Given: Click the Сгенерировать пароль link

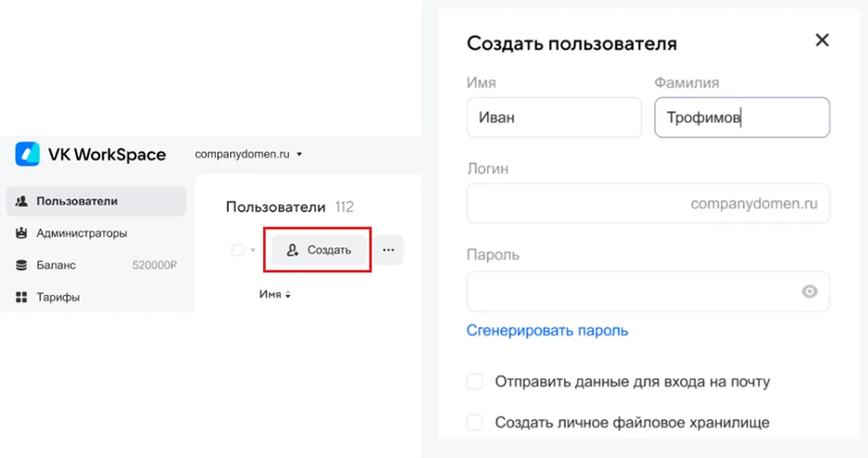Looking at the screenshot, I should coord(547,330).
